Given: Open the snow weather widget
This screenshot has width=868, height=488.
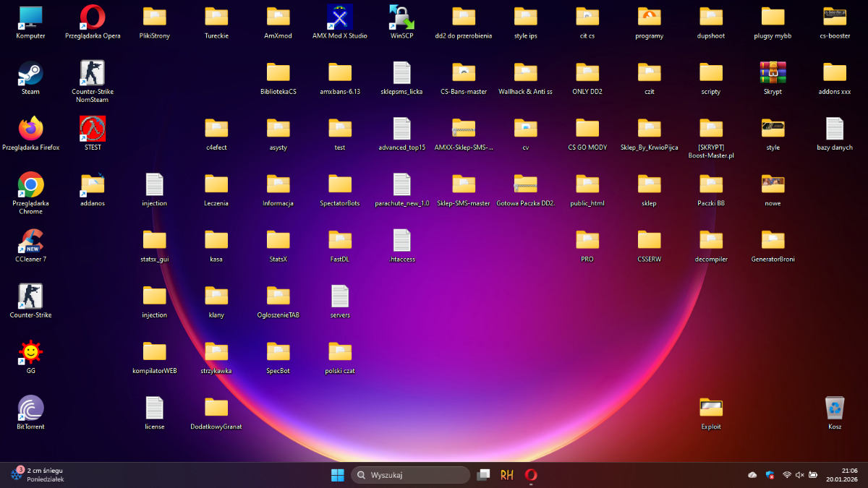Looking at the screenshot, I should (38, 474).
